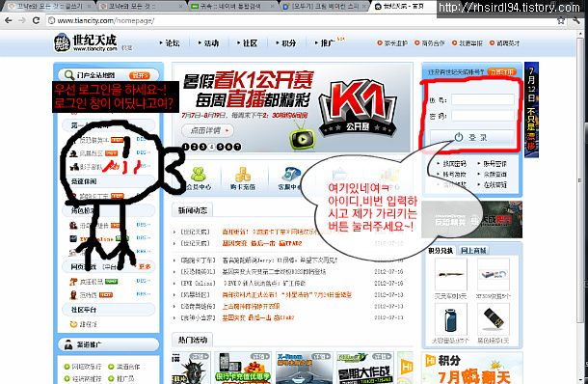Click the 登录 login button
The height and width of the screenshot is (384, 588).
pos(471,137)
